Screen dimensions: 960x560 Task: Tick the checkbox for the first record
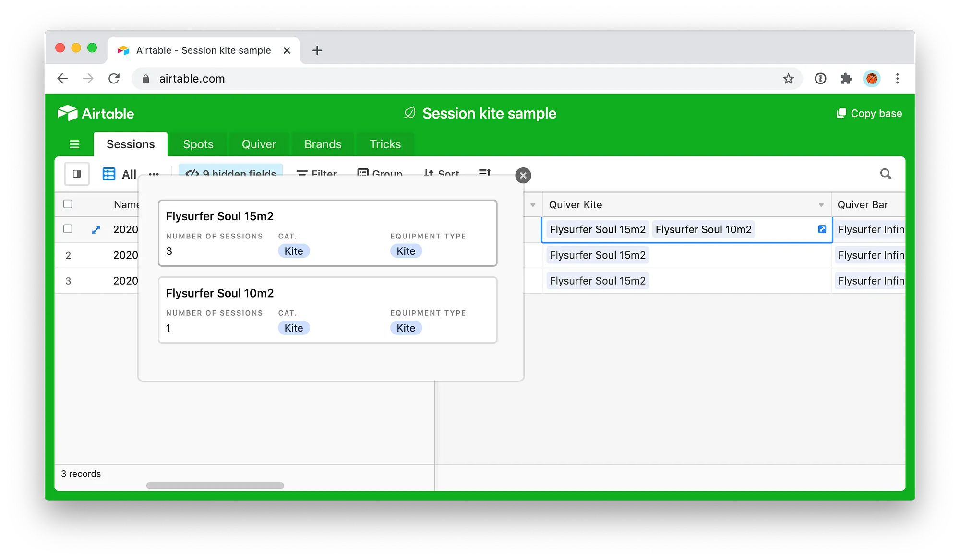click(x=68, y=229)
